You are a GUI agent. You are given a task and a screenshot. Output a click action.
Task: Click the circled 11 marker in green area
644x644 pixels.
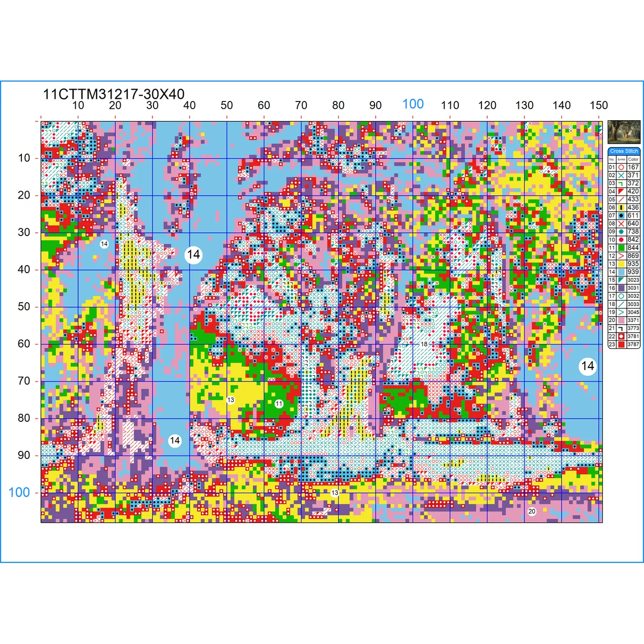tap(279, 404)
